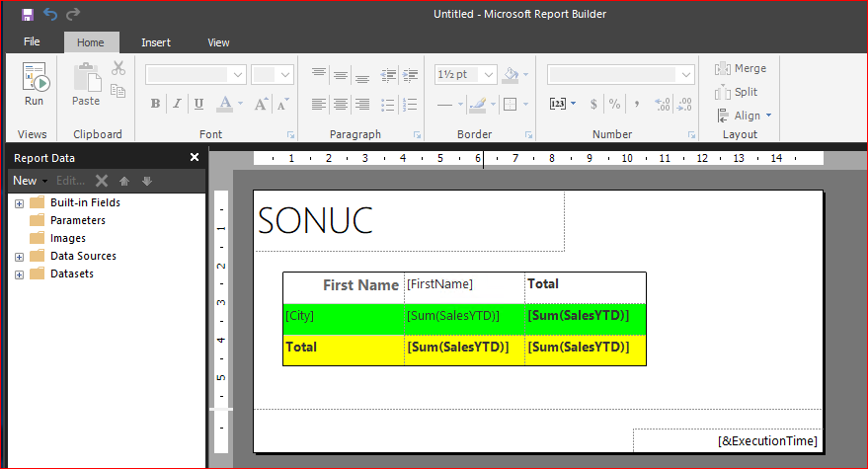Click the percent number format icon
This screenshot has height=469, width=868.
tap(614, 104)
